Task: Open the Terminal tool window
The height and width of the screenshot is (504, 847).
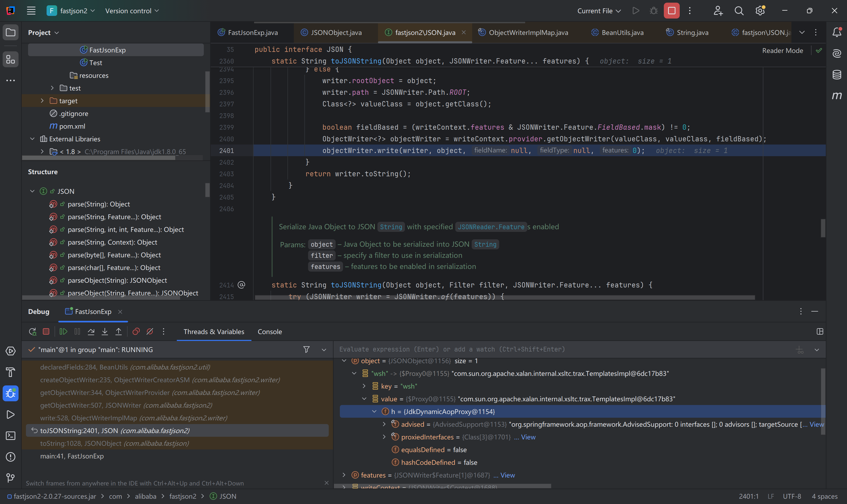Action: pos(11,436)
